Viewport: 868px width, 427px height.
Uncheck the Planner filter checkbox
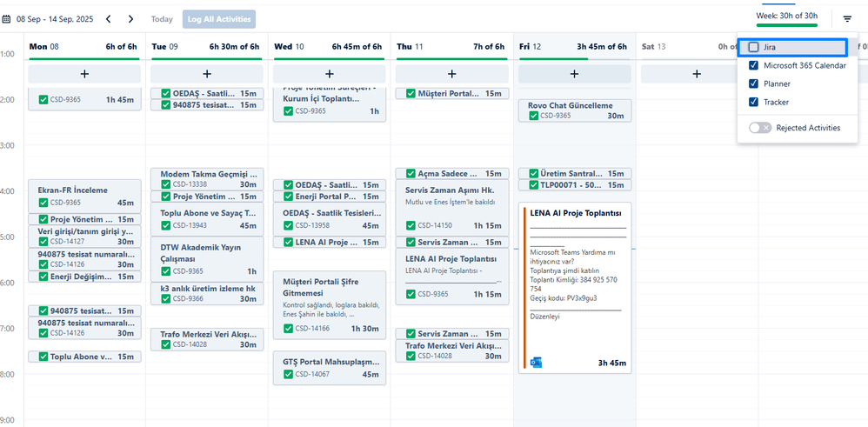click(x=754, y=83)
